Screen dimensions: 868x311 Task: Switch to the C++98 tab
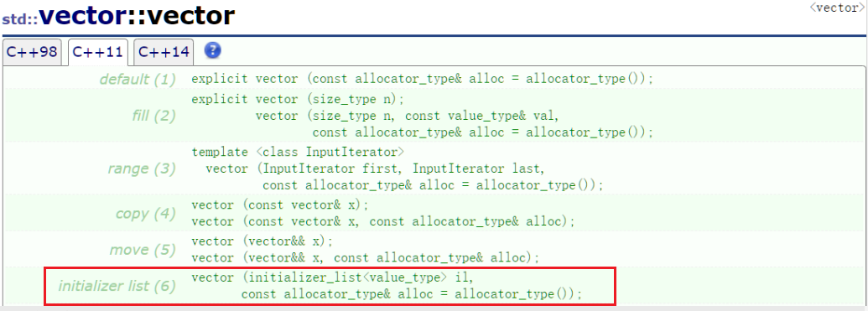pos(32,52)
